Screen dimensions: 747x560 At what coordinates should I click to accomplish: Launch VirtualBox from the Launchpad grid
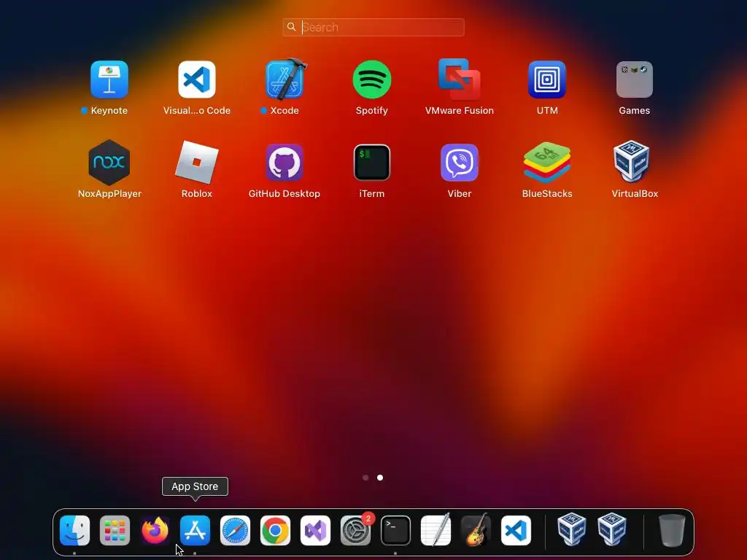pyautogui.click(x=632, y=161)
